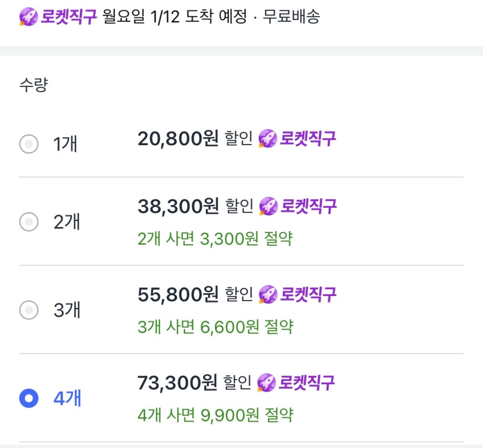Click the rocket icon on the 73,300원 row
Image resolution: width=483 pixels, height=448 pixels.
coord(266,383)
